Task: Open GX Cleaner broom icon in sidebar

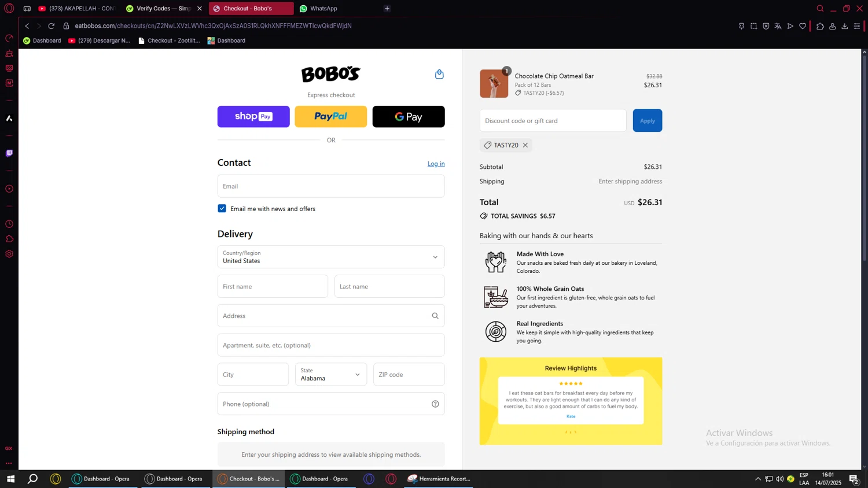Action: (9, 53)
